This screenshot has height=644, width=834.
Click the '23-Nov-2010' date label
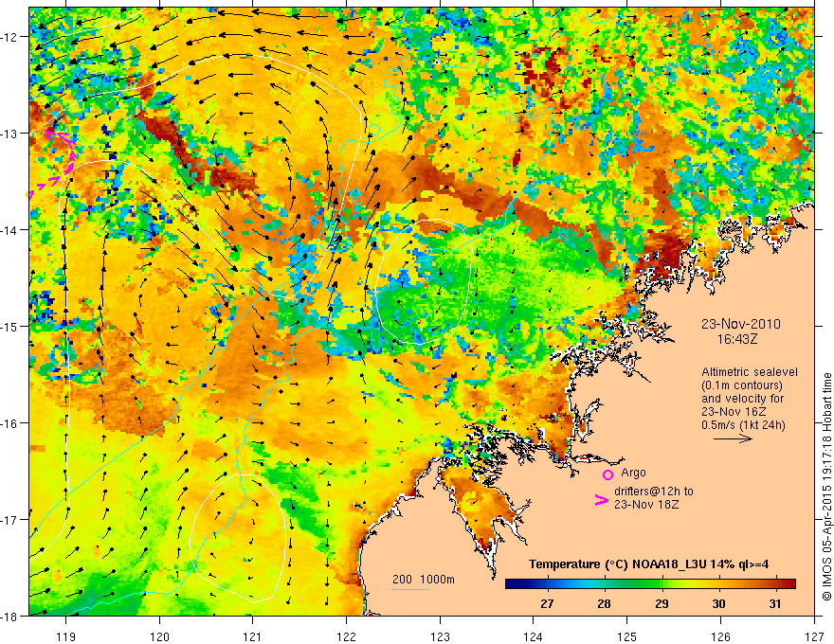741,324
